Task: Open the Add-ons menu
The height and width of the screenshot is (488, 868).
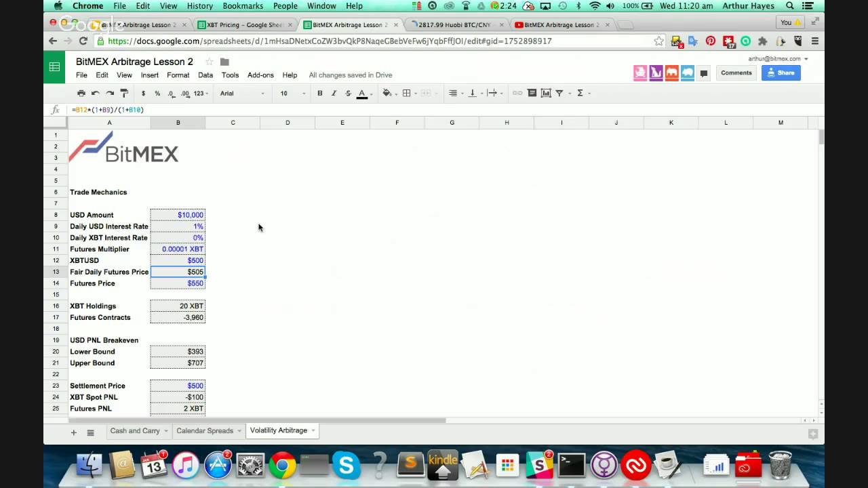Action: (260, 75)
